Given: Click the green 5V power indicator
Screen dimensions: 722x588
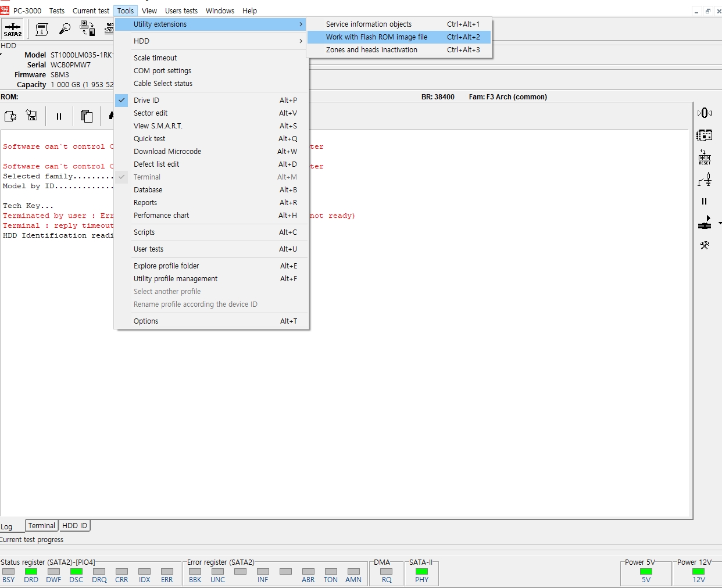Looking at the screenshot, I should click(646, 572).
